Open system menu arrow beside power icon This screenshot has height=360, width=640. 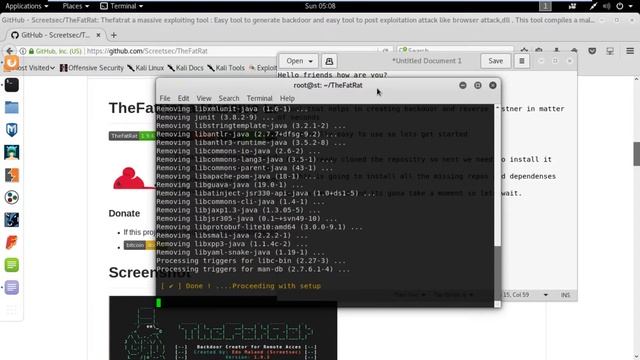point(630,6)
